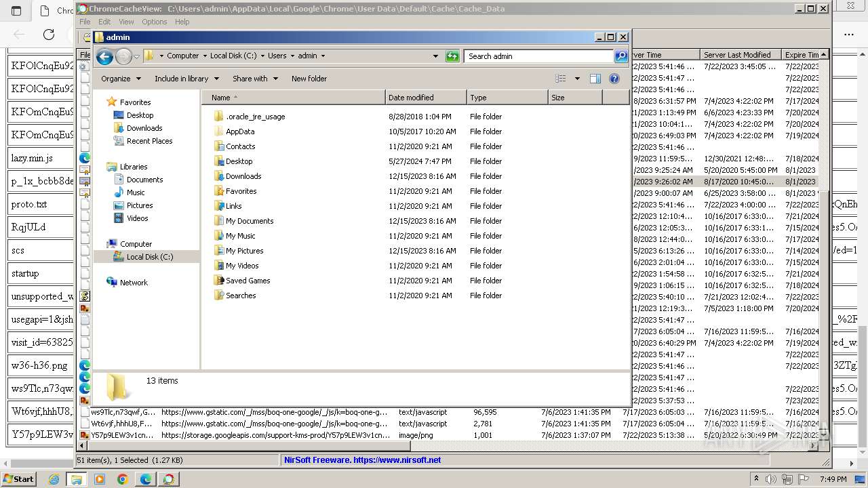Image resolution: width=868 pixels, height=488 pixels.
Task: Sort by the Size column header
Action: pos(575,98)
